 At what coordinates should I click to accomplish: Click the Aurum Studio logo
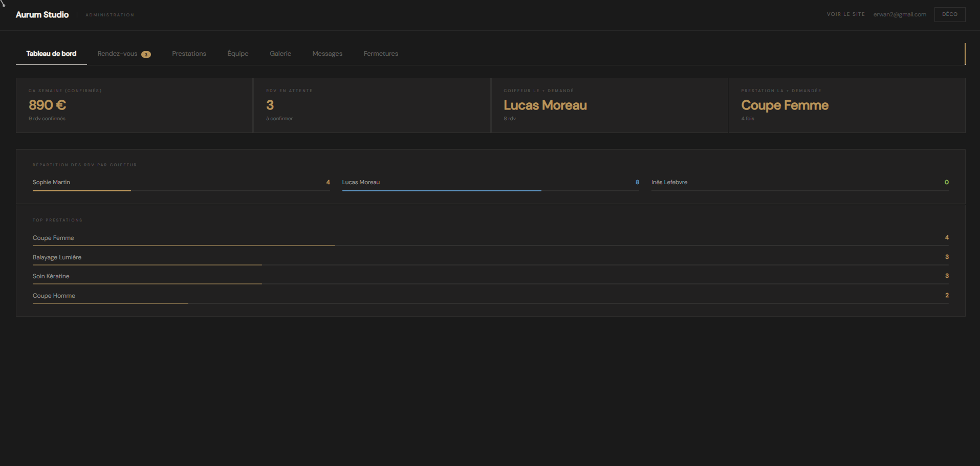point(42,15)
